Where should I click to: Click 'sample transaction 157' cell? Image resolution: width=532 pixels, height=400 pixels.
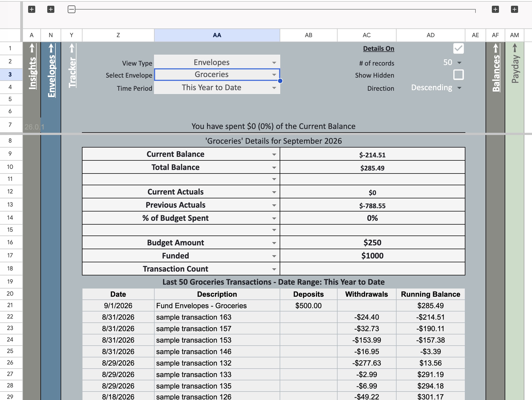217,329
